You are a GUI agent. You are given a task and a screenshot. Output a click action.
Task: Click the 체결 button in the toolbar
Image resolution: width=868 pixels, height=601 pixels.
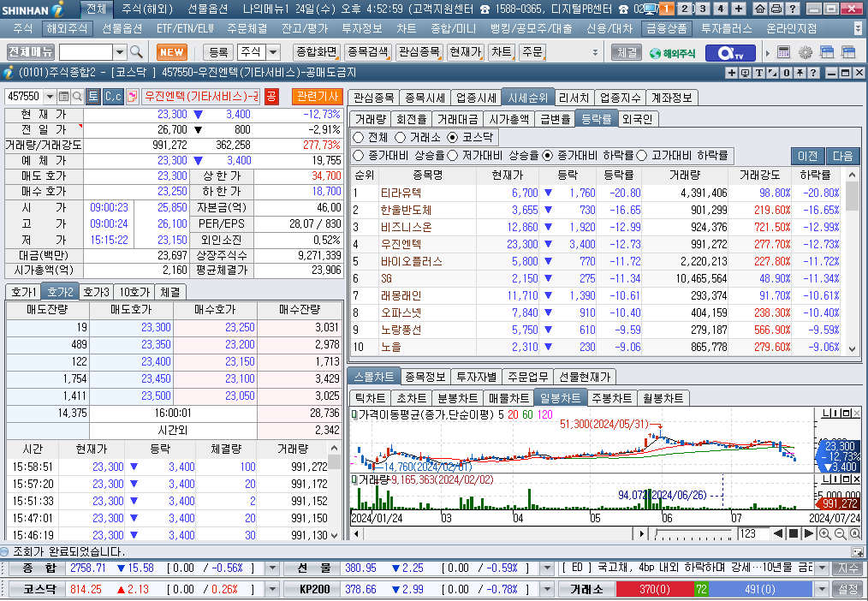[x=627, y=52]
